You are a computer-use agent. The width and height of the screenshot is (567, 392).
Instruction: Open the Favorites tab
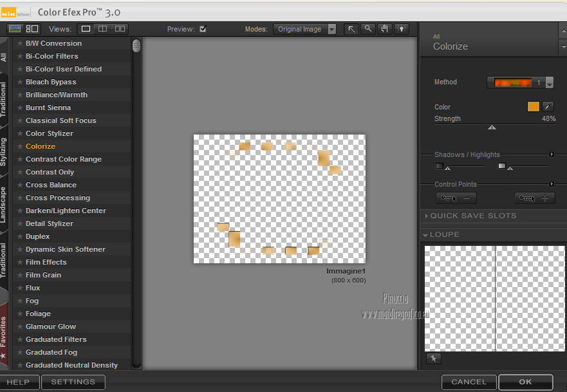[x=4, y=336]
